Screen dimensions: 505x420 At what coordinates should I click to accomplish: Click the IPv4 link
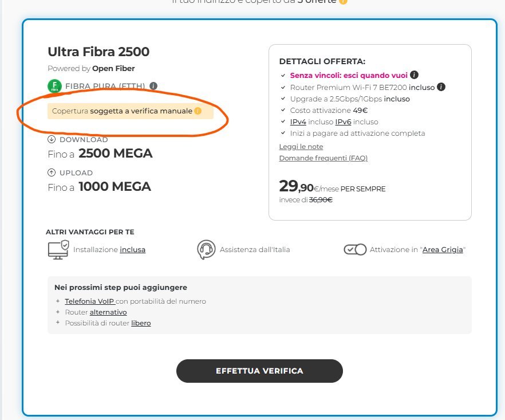pos(298,122)
